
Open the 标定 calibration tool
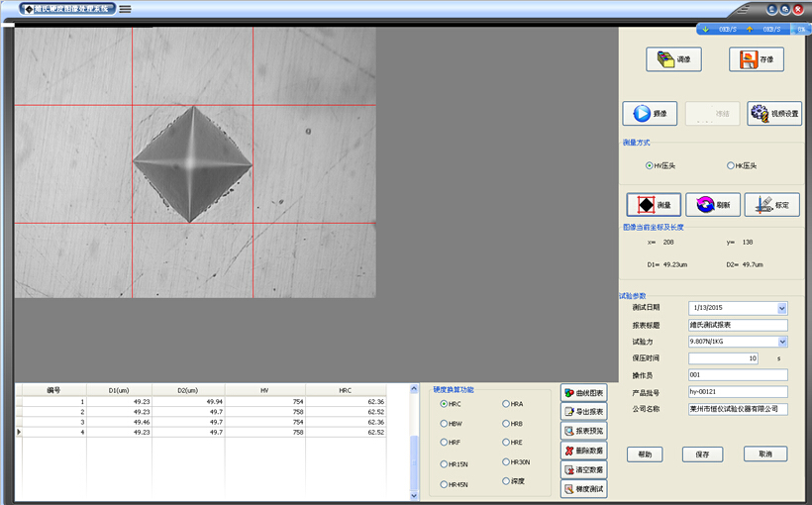(771, 205)
